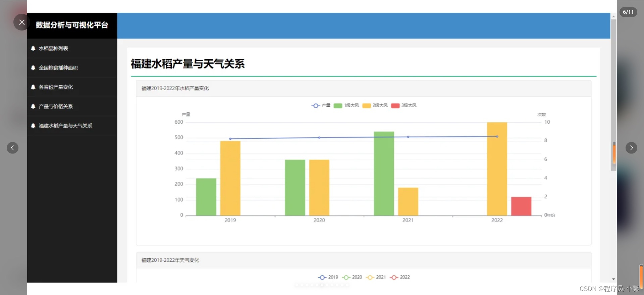Screen dimensions: 644x295
Task: Toggle 2020 legend in weather chart
Action: (352, 277)
